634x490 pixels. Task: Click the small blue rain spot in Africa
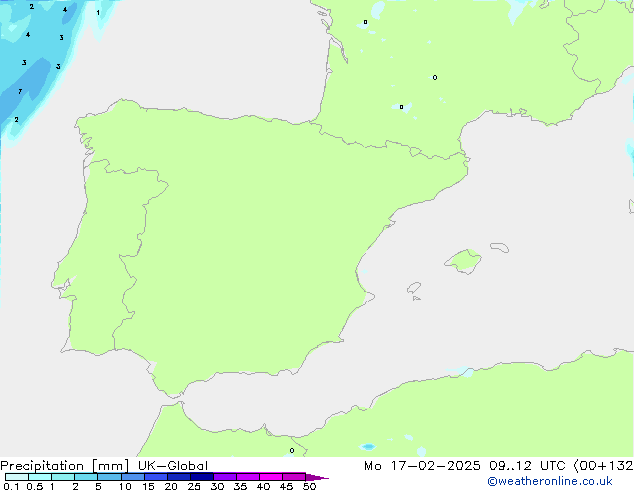[x=368, y=446]
